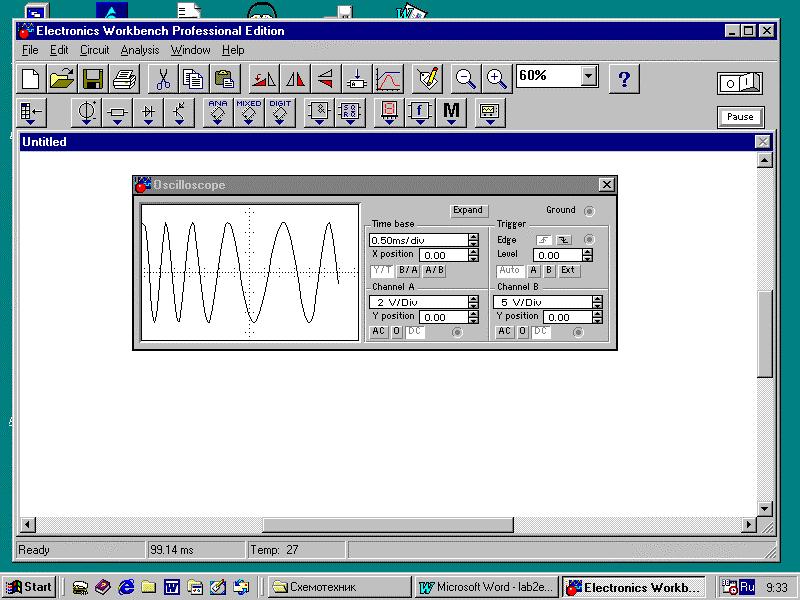
Task: Open the Circuit menu
Action: tap(94, 50)
